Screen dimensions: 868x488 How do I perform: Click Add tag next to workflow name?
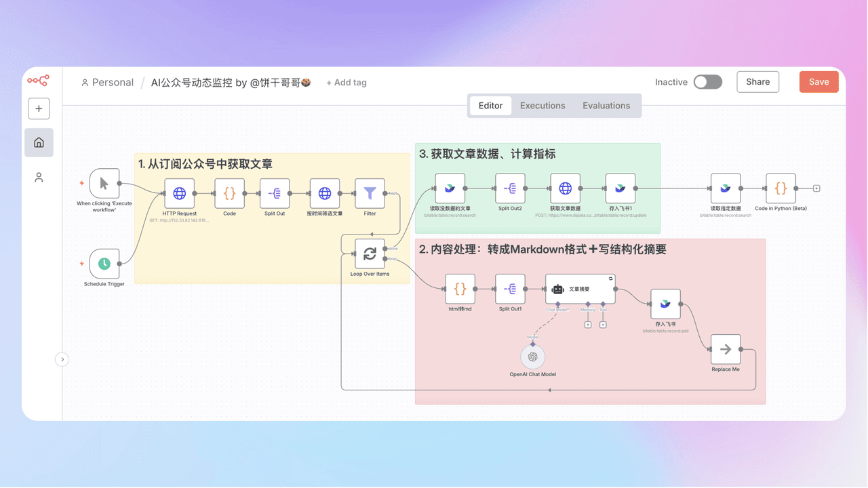pos(347,83)
